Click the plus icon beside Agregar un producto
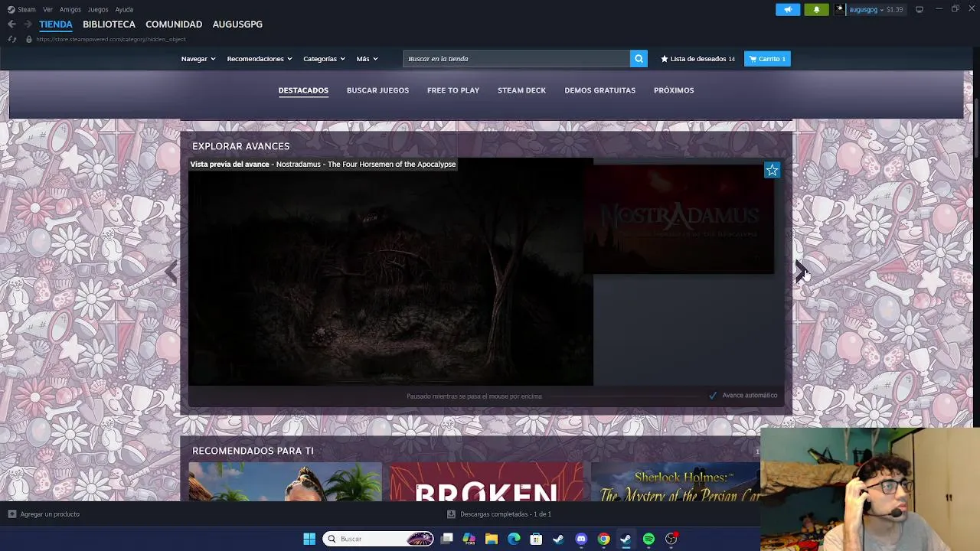This screenshot has width=980, height=551. pos(11,514)
